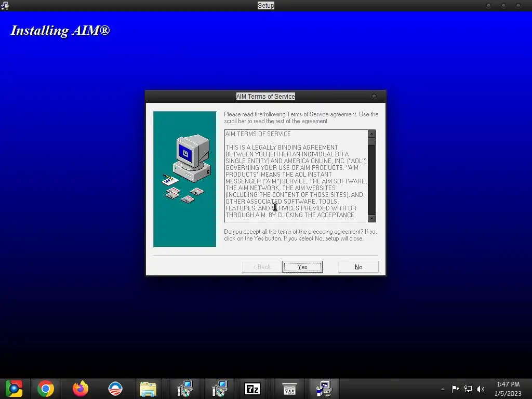Open the Action Center flag icon
The image size is (532, 399).
(x=455, y=389)
